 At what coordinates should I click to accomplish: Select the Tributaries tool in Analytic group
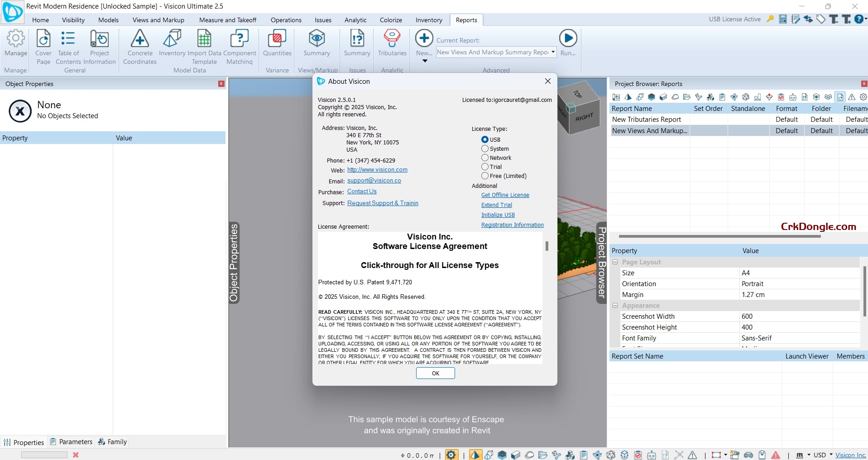[392, 43]
